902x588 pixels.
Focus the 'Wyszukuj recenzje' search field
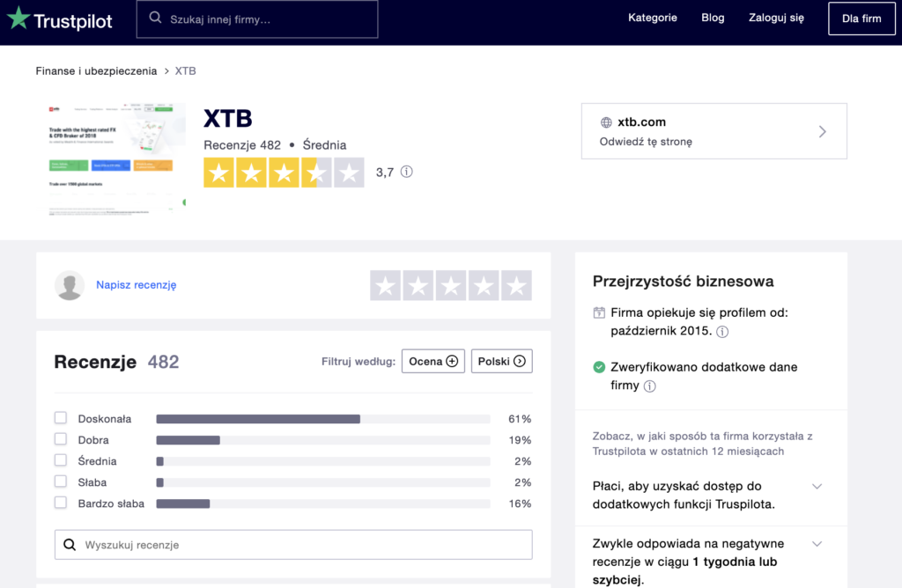pyautogui.click(x=293, y=545)
